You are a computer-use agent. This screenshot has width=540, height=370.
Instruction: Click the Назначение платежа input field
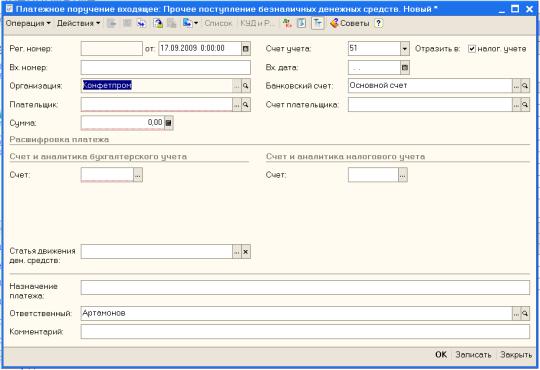tap(305, 288)
